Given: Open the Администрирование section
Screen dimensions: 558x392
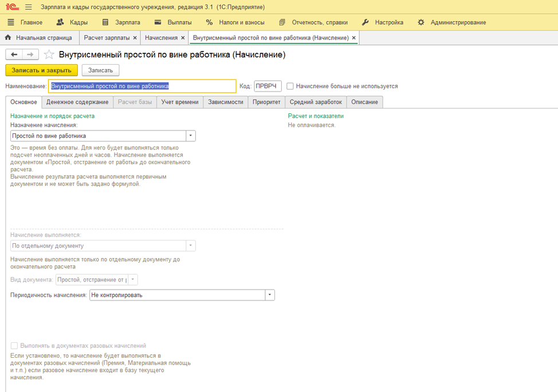Looking at the screenshot, I should tap(452, 22).
